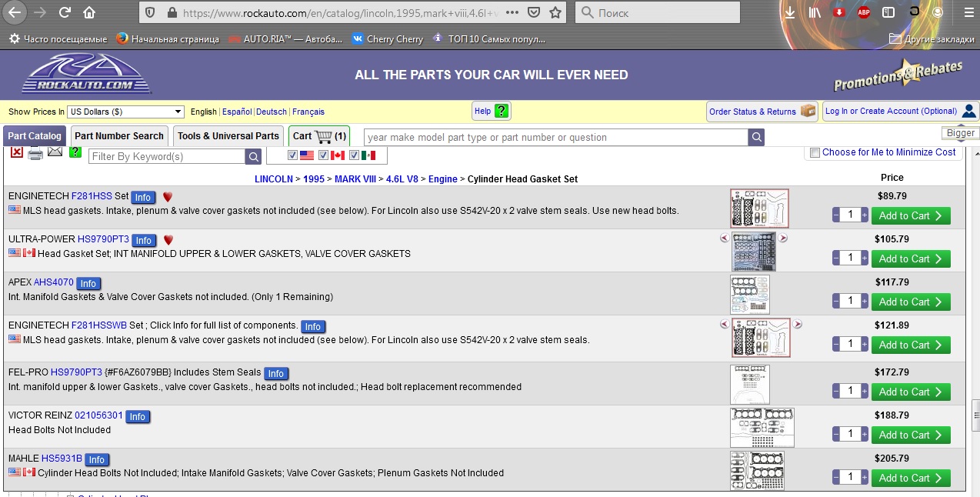
Task: Expand the Bigger text size control
Action: 960,133
